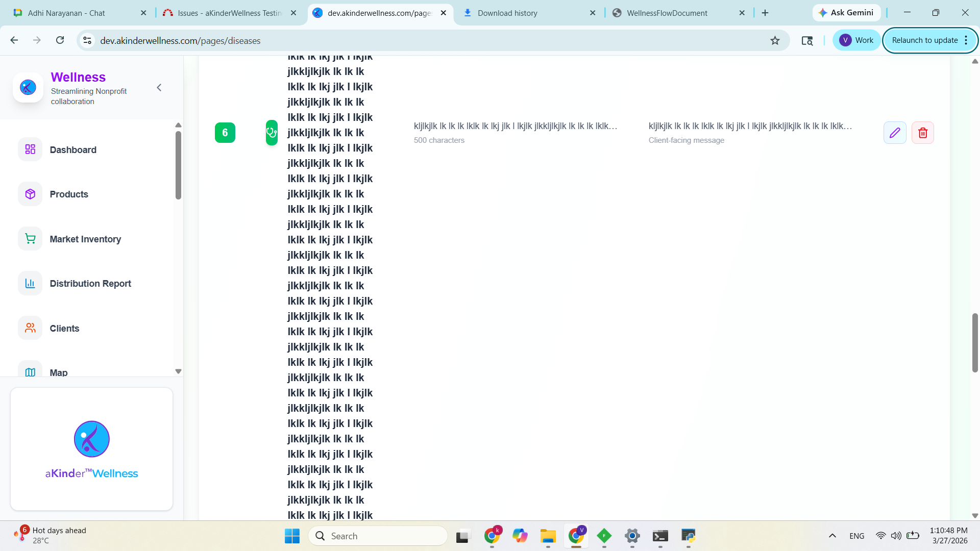This screenshot has width=980, height=551.
Task: Switch to the Issues aKinderWellness tab
Action: [x=229, y=13]
